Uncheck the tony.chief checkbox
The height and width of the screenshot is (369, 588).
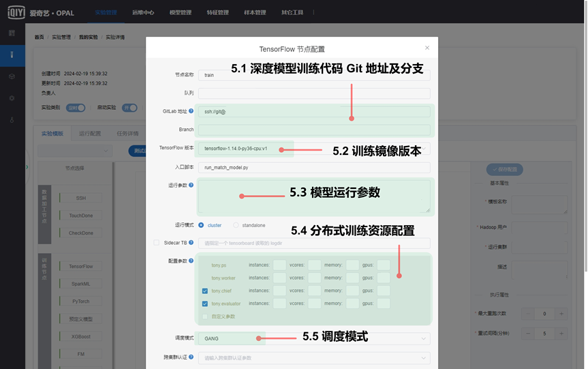click(205, 291)
